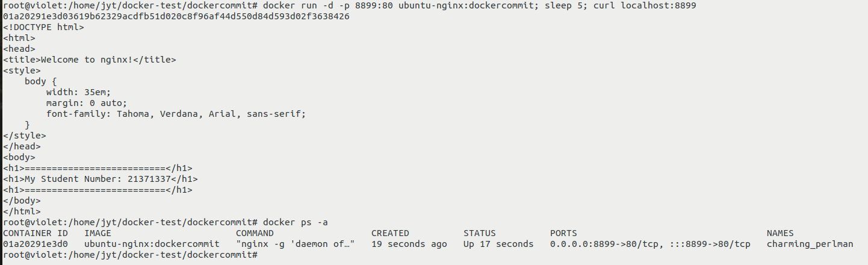Click the CONTAINER ID column header
868x265 pixels.
pos(36,233)
